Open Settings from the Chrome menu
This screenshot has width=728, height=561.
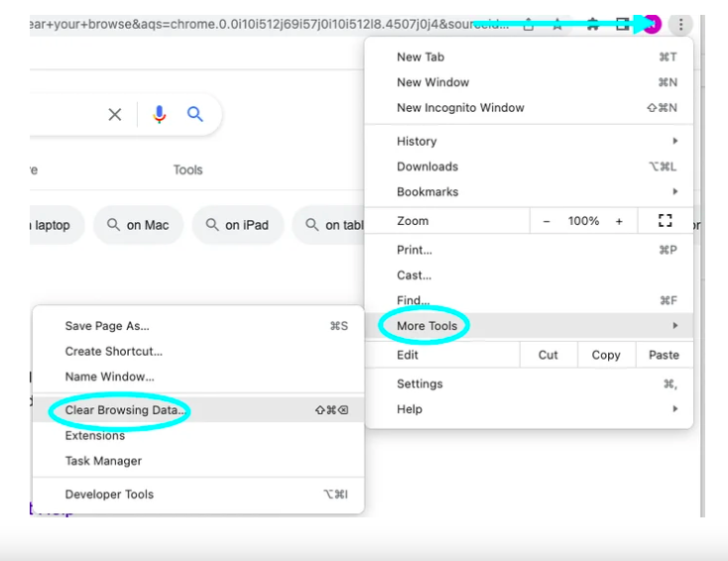click(x=530, y=384)
